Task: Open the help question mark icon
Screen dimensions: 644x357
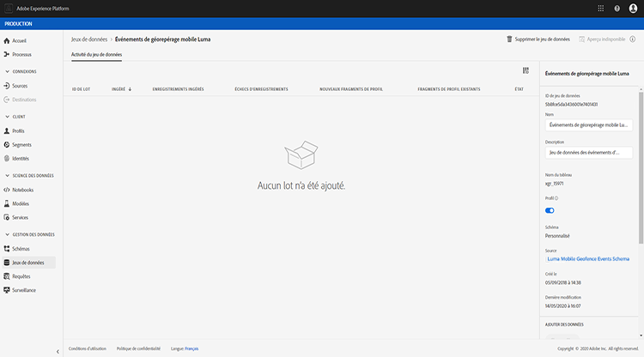Action: 617,9
